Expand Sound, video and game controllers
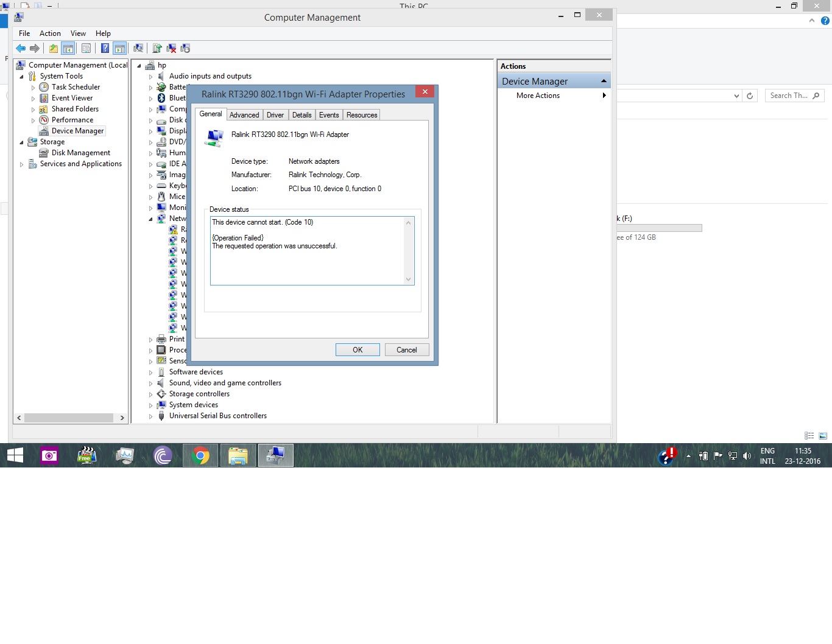 pyautogui.click(x=151, y=383)
